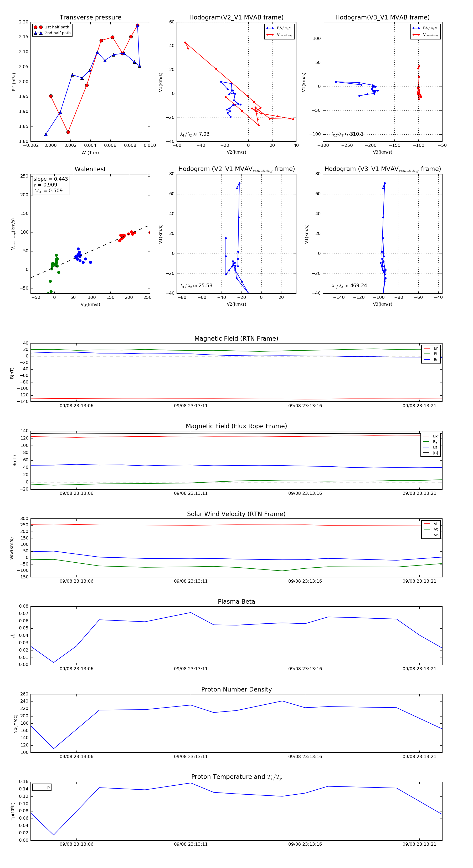The image size is (473, 868).
Task: Click the "Transverse pressure" plot title
Action: 90,18
